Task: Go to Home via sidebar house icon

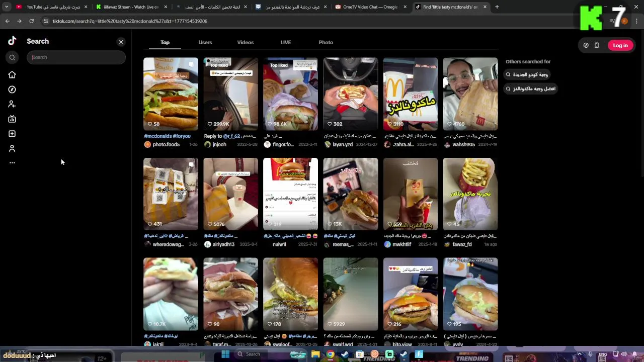Action: click(x=12, y=75)
